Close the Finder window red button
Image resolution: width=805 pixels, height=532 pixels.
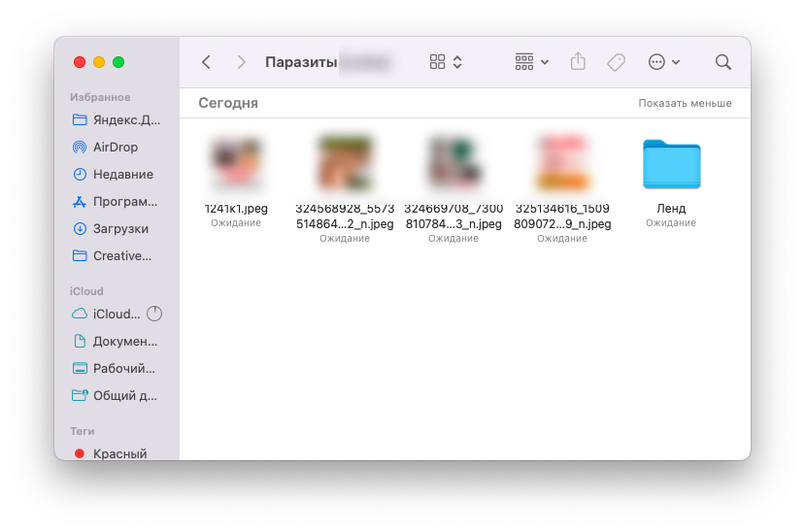click(x=80, y=62)
